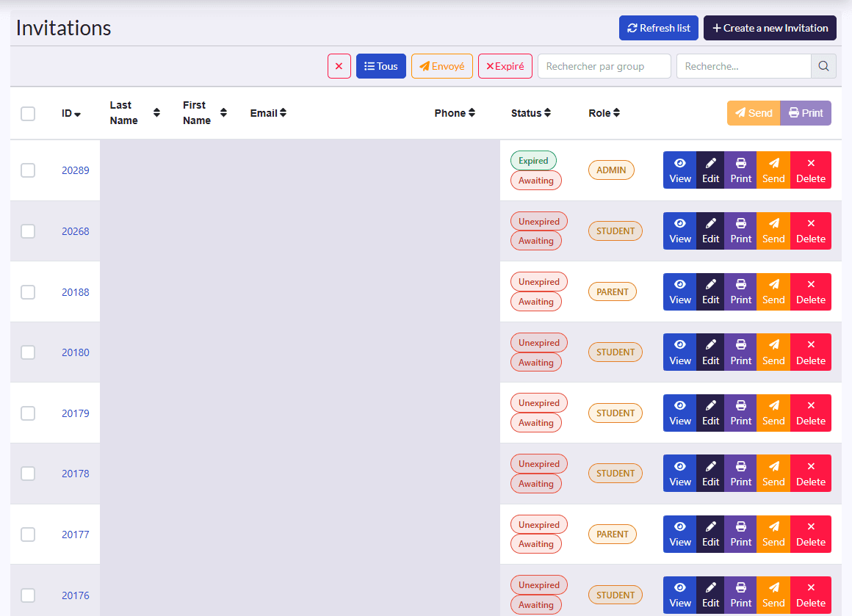This screenshot has width=852, height=616.
Task: Delete invitation 20177
Action: 811,534
